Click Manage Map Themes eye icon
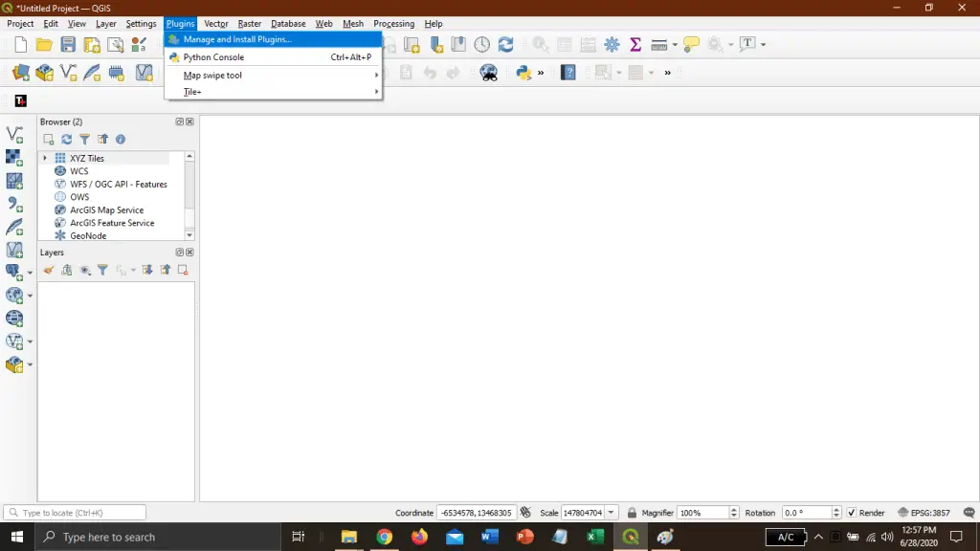Image resolution: width=980 pixels, height=551 pixels. [85, 270]
